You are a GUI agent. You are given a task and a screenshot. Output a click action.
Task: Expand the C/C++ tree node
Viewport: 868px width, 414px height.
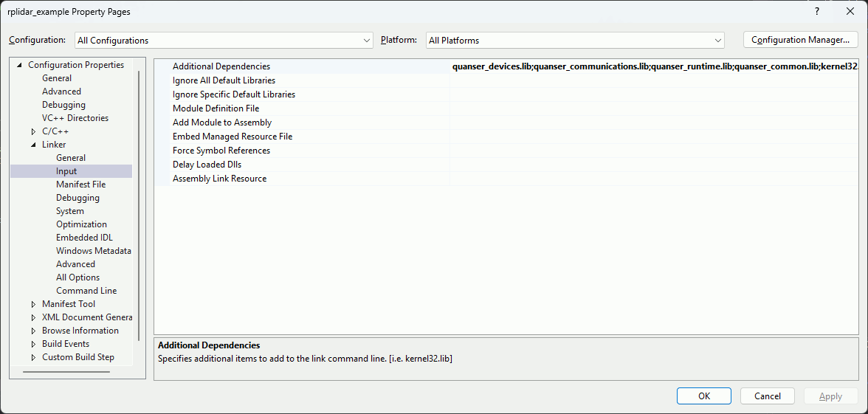coord(33,131)
